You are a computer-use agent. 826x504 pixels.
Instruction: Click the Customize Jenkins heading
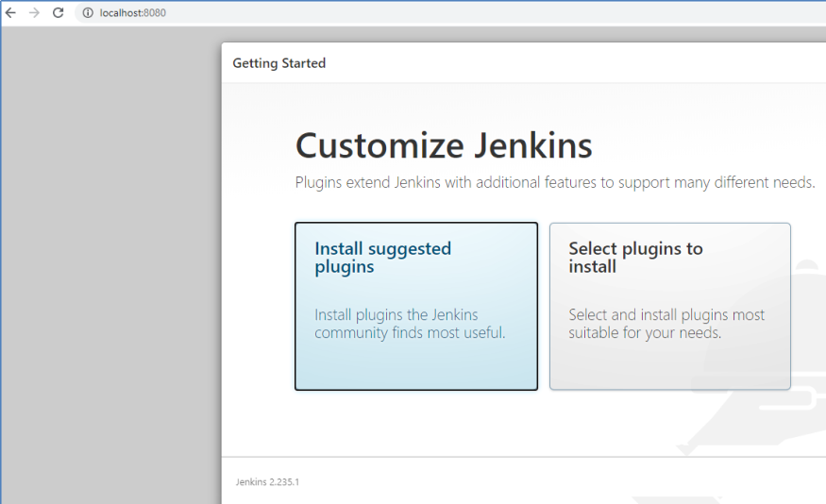pos(444,146)
